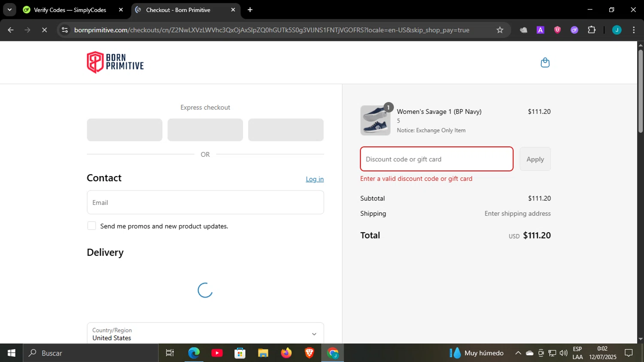Expand the Country/Region dropdown
The width and height of the screenshot is (644, 362).
(205, 333)
